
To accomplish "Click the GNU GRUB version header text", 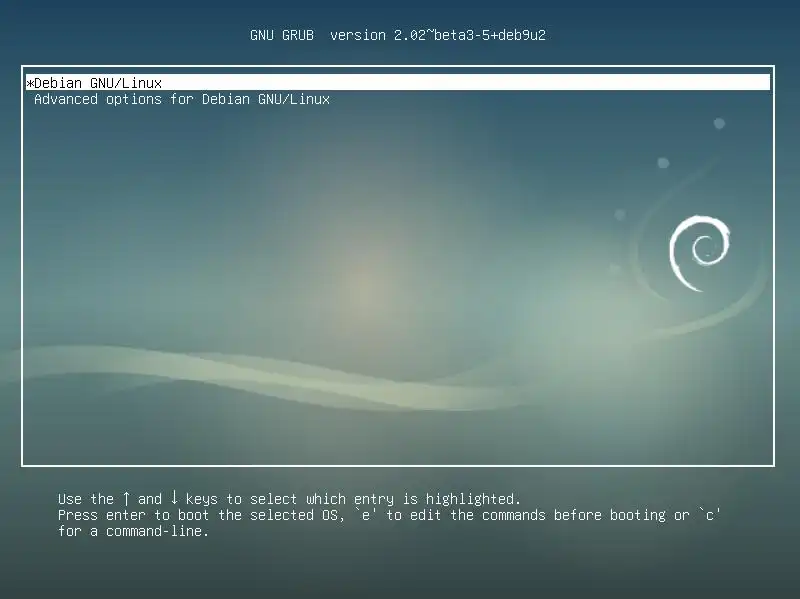I will pos(398,35).
